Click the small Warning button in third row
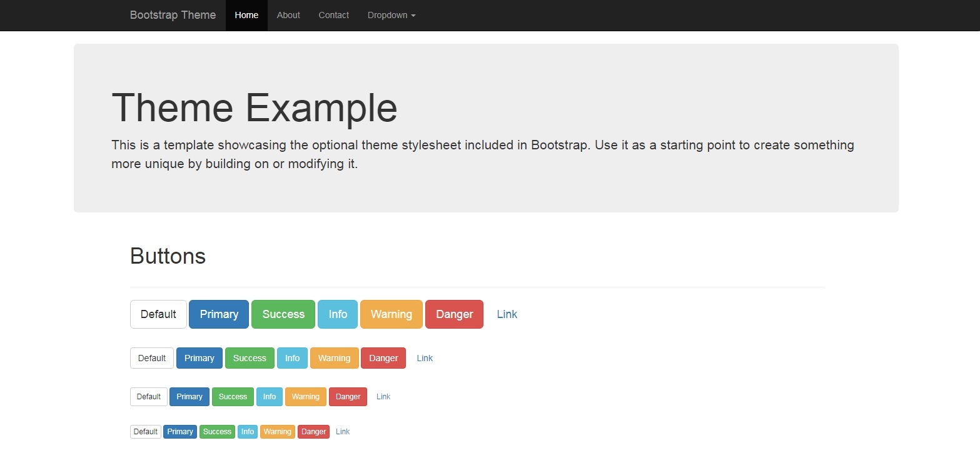 click(305, 397)
